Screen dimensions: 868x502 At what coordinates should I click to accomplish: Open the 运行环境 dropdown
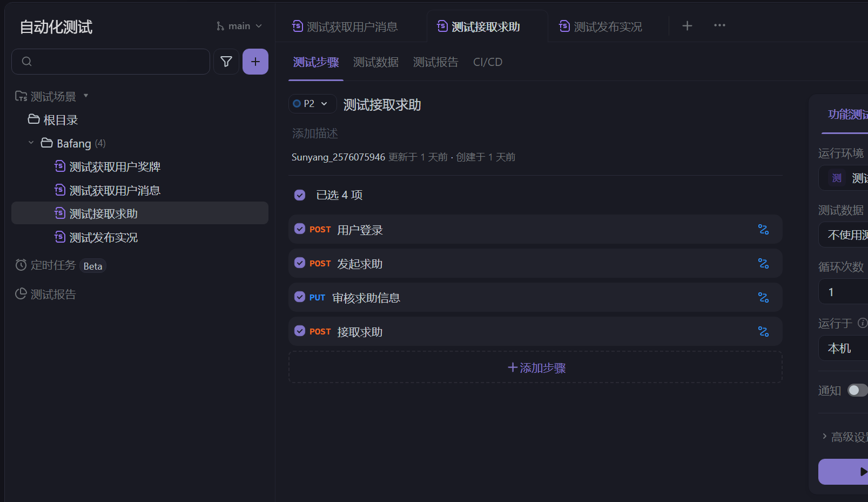tap(844, 178)
